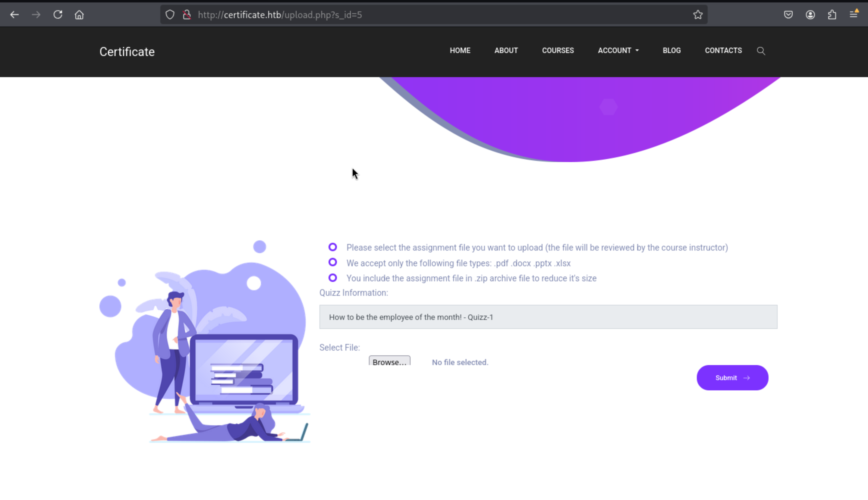Click the Certificate site logo
This screenshot has height=500, width=868.
click(127, 52)
